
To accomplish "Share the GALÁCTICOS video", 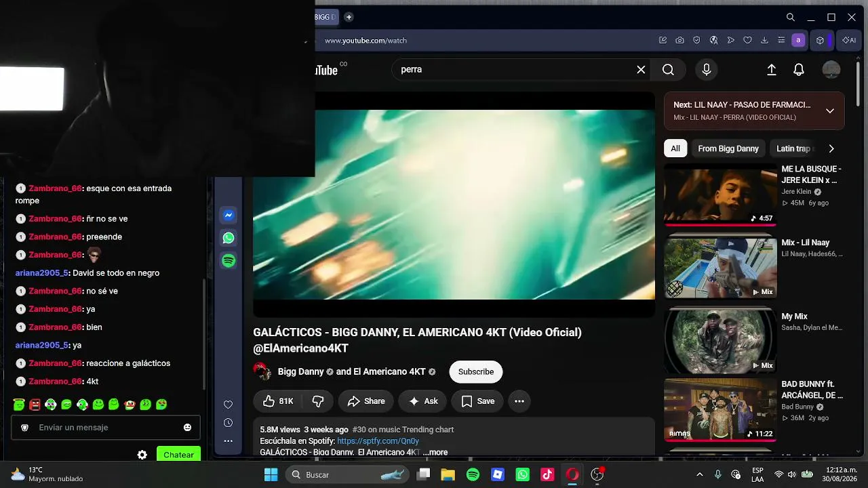I will [366, 401].
